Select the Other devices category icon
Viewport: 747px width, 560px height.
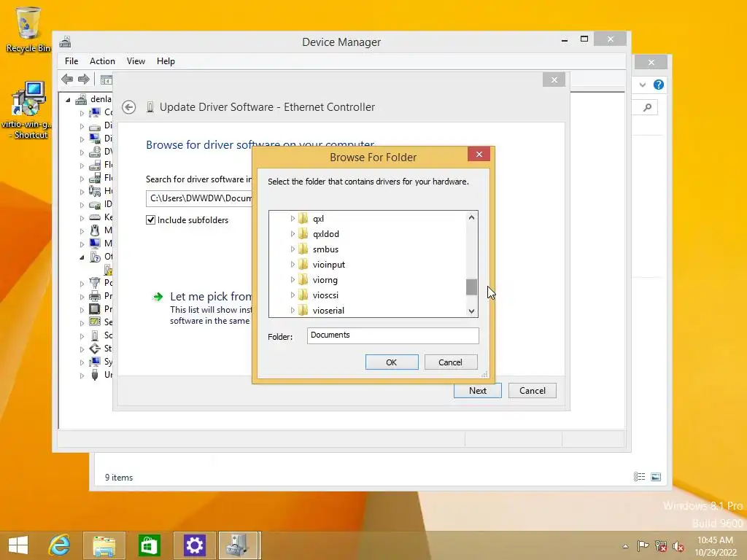(x=95, y=257)
